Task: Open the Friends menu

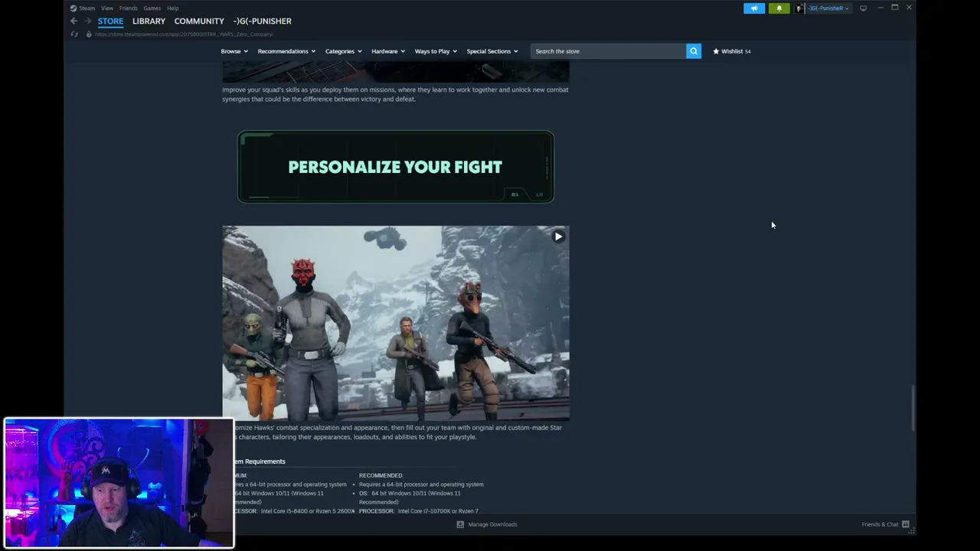Action: (x=129, y=8)
